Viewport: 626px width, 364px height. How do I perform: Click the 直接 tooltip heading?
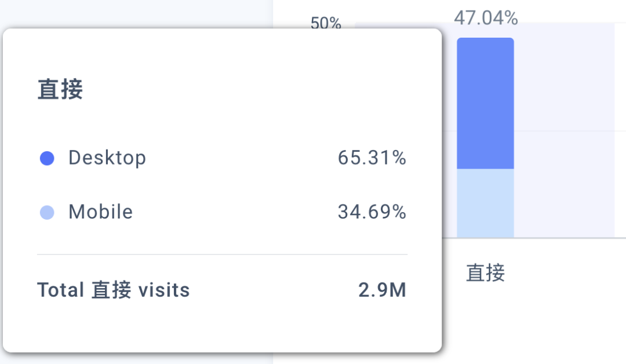[x=60, y=89]
